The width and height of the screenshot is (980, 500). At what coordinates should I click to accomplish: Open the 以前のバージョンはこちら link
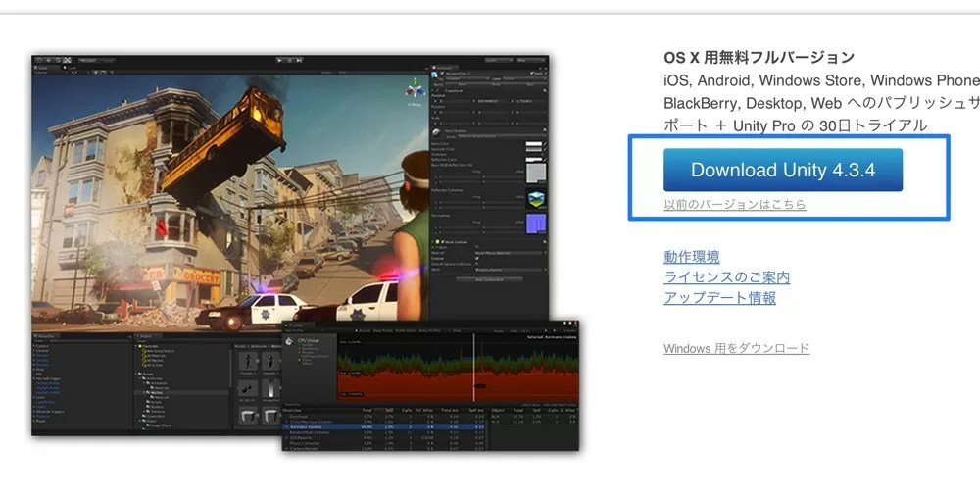click(734, 204)
